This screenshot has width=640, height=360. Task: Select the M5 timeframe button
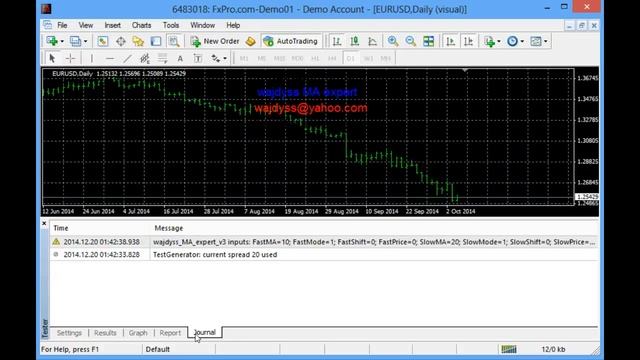click(261, 58)
